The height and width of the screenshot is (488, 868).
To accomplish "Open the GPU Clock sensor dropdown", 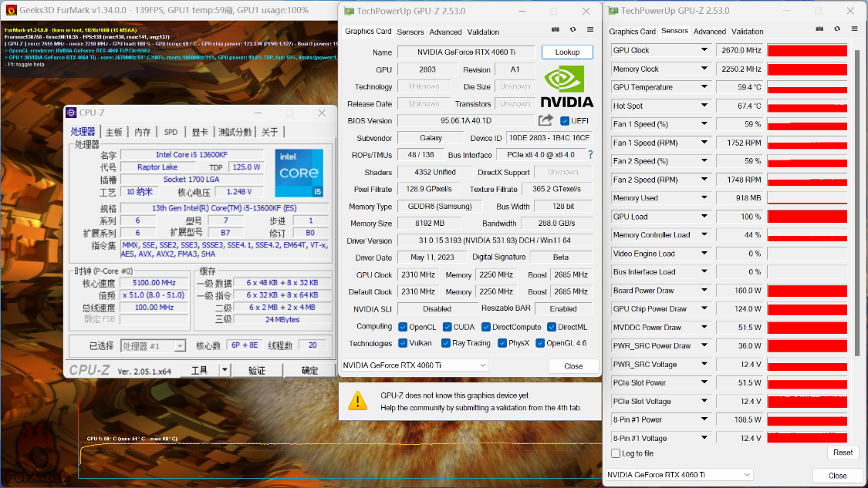I will point(704,50).
